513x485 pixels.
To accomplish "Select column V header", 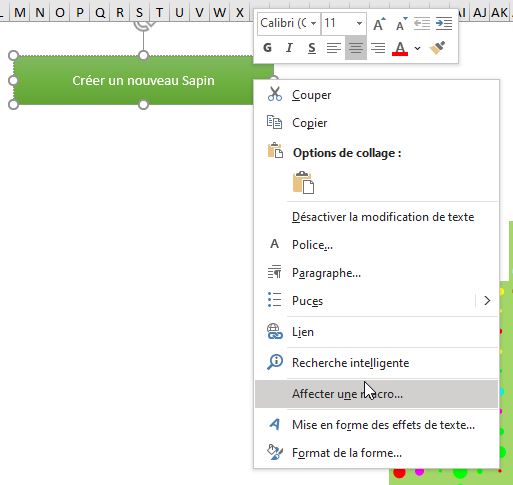I will pos(199,13).
